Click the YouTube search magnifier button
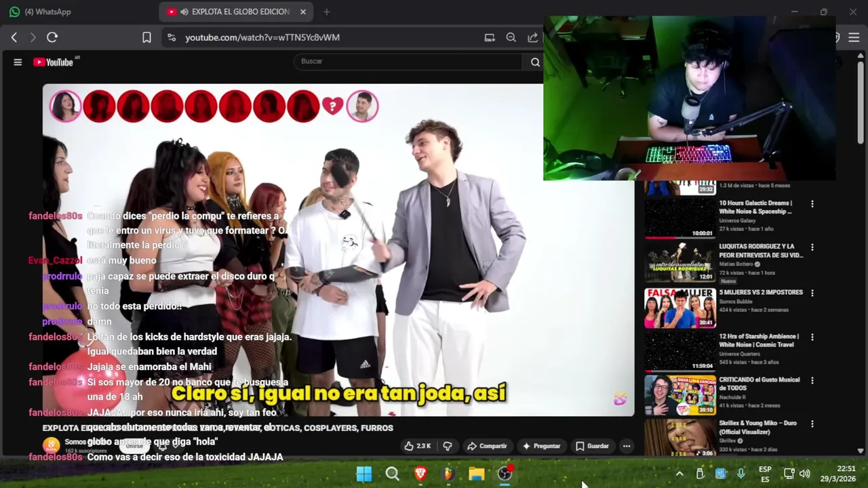Screen dimensions: 868x488 click(535, 62)
